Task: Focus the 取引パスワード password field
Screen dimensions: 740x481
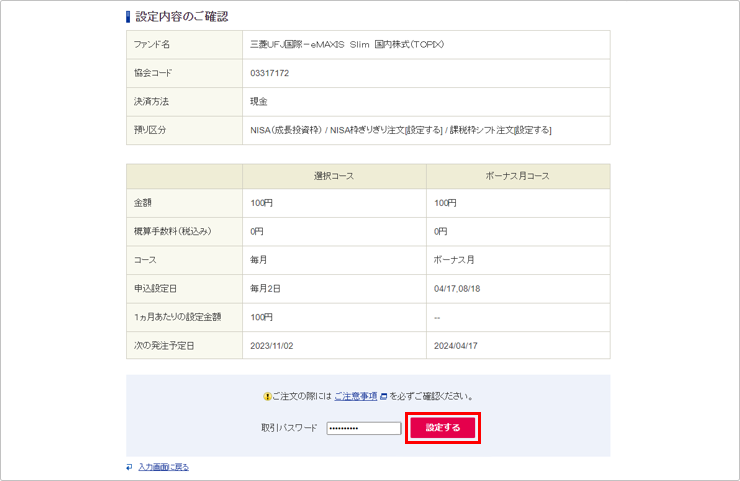Action: click(x=363, y=428)
